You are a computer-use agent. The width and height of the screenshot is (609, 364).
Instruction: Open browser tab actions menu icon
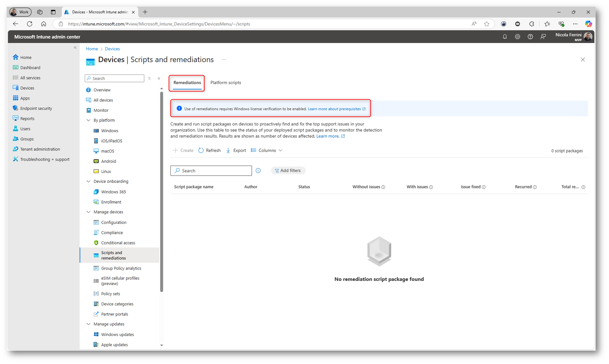(53, 12)
